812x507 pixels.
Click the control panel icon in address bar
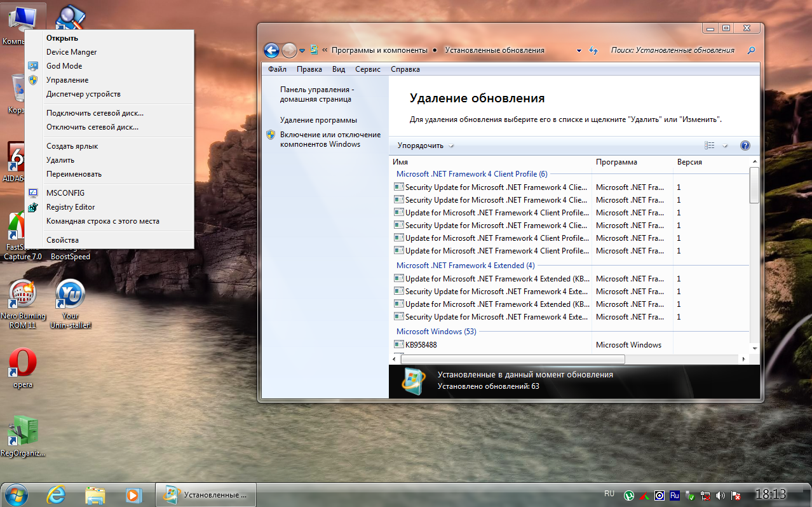click(314, 50)
